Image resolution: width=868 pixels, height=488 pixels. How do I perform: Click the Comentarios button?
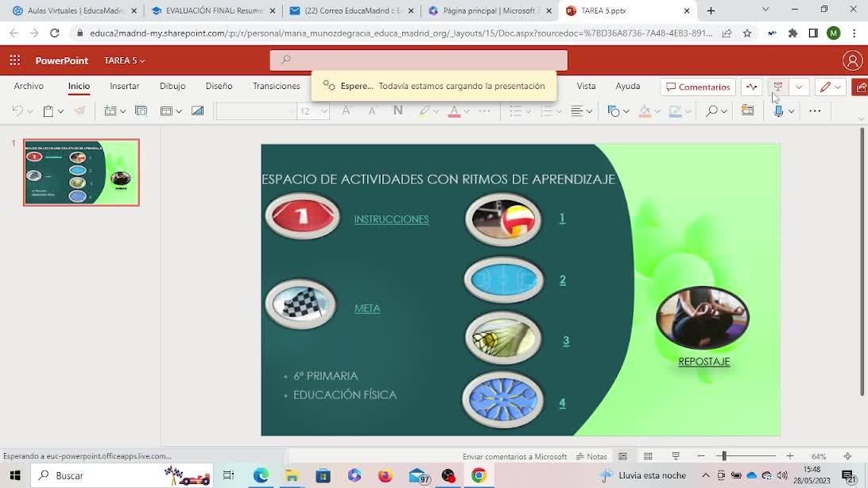pos(698,87)
